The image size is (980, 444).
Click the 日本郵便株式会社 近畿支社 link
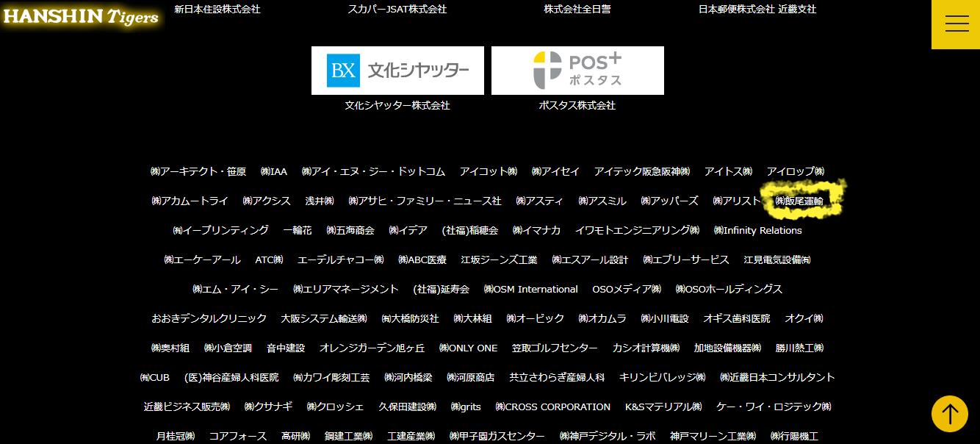click(x=757, y=10)
